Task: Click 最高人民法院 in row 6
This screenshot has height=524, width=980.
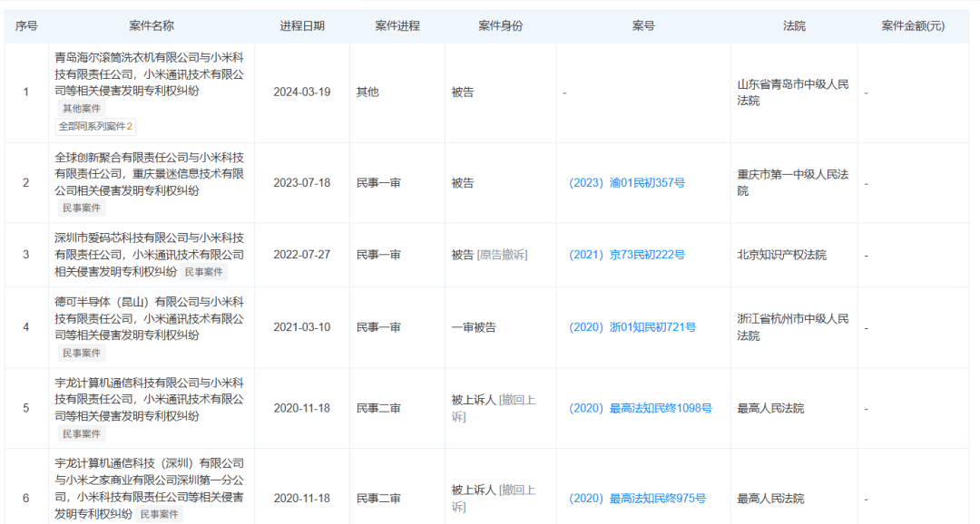Action: pos(770,499)
